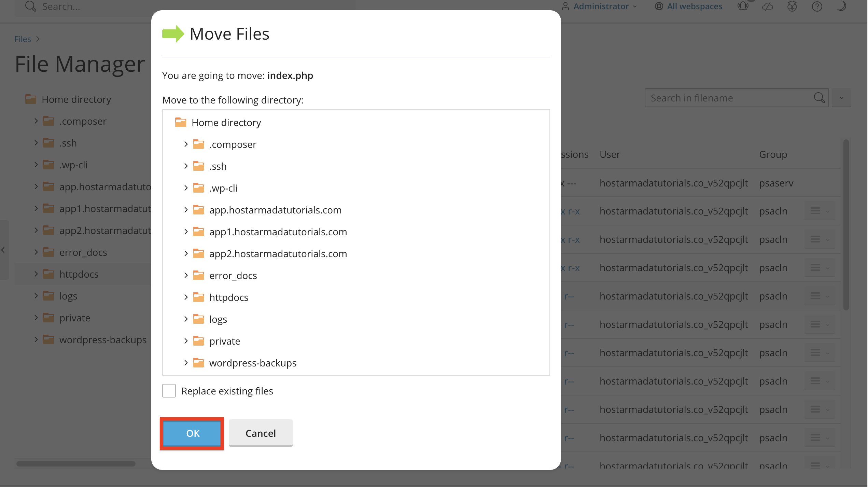Open All webspaces selector
The width and height of the screenshot is (868, 487).
pos(688,6)
